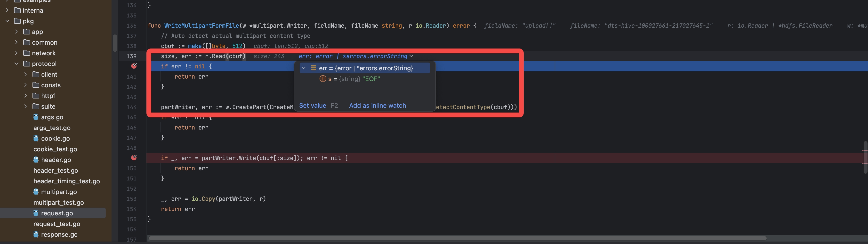Viewport: 868px width, 244px height.
Task: Click line number 136 in the gutter
Action: pyautogui.click(x=131, y=26)
